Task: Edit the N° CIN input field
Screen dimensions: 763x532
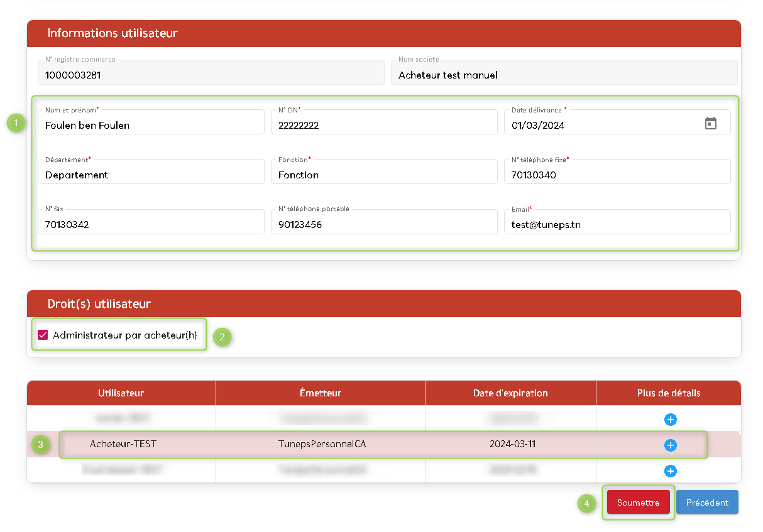Action: click(383, 124)
